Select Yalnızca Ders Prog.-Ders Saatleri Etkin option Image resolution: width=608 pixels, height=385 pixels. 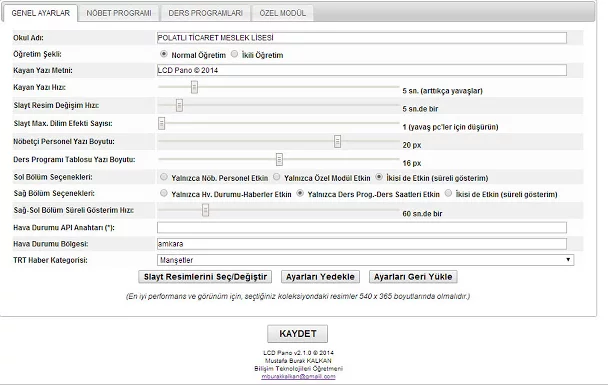point(300,193)
